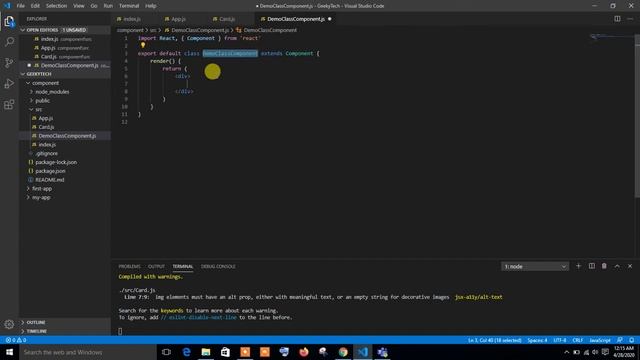
Task: Open Card.js in src folder tree
Action: (x=46, y=127)
